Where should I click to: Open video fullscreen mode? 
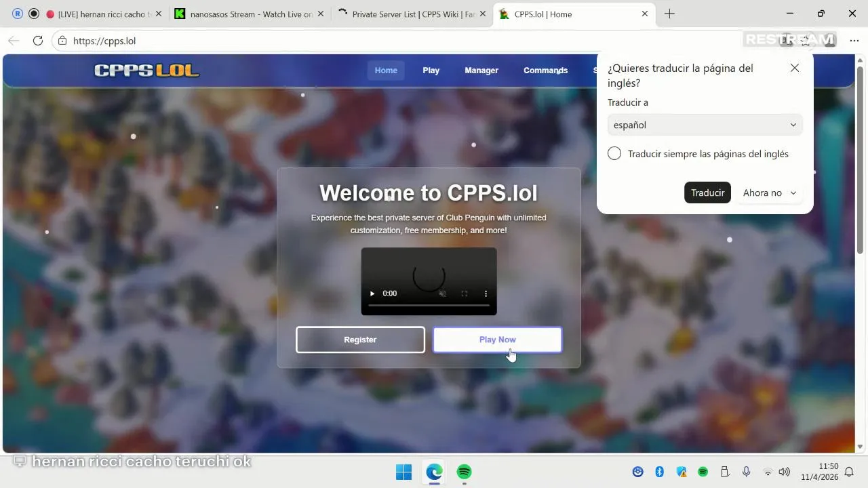[x=465, y=293]
